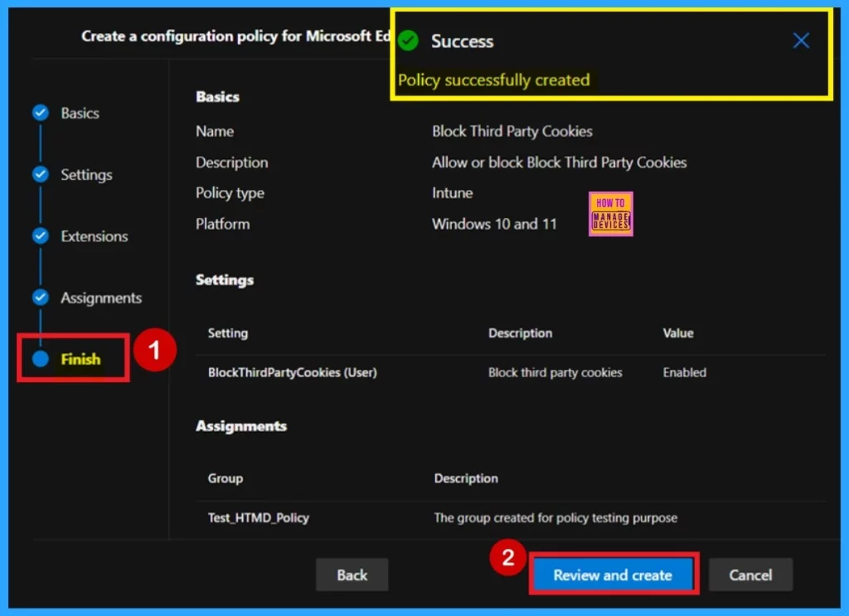Go to the Assignments step
Image resolution: width=849 pixels, height=616 pixels.
pyautogui.click(x=101, y=298)
